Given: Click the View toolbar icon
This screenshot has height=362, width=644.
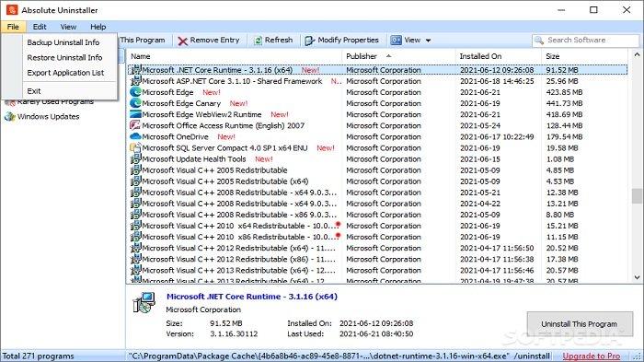Looking at the screenshot, I should pos(396,40).
